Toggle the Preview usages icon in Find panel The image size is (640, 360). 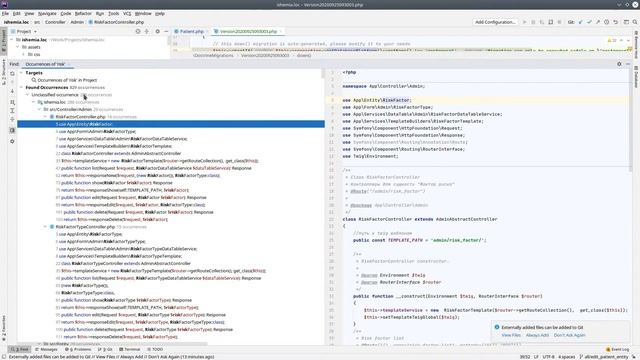(12, 130)
